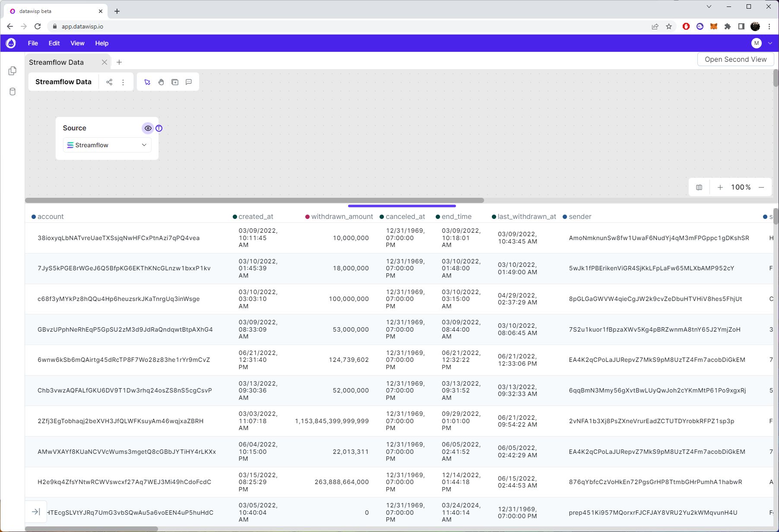Click the purple panel resize handle
Viewport: 779px width, 532px height.
[402, 206]
